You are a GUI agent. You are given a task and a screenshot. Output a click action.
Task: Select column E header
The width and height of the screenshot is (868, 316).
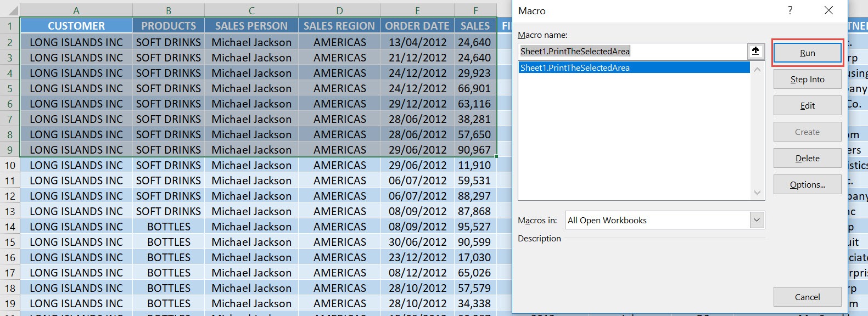tap(417, 10)
